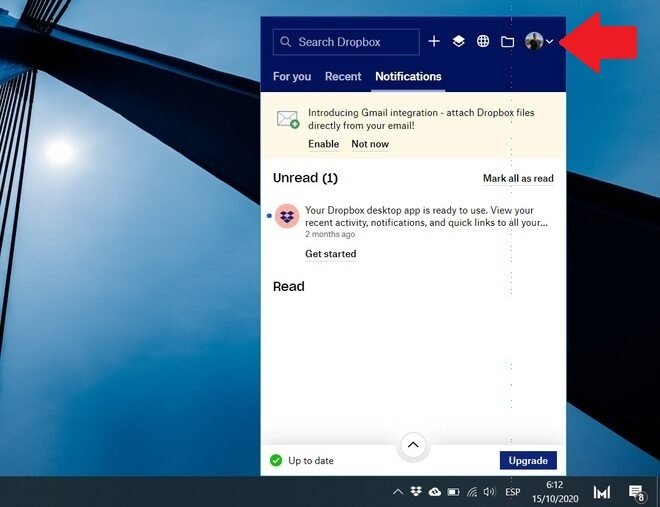Show hidden system tray icons
This screenshot has height=507, width=660.
click(397, 492)
